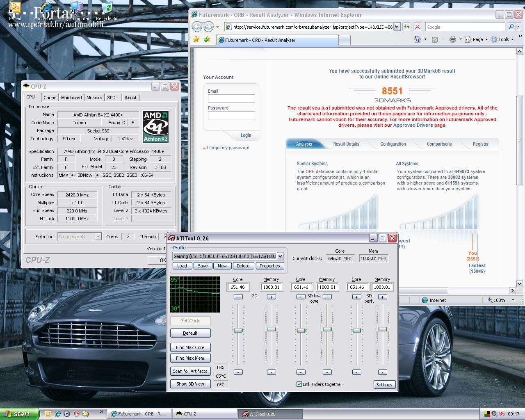Open the Memory tab in CPU-Z

(x=94, y=98)
